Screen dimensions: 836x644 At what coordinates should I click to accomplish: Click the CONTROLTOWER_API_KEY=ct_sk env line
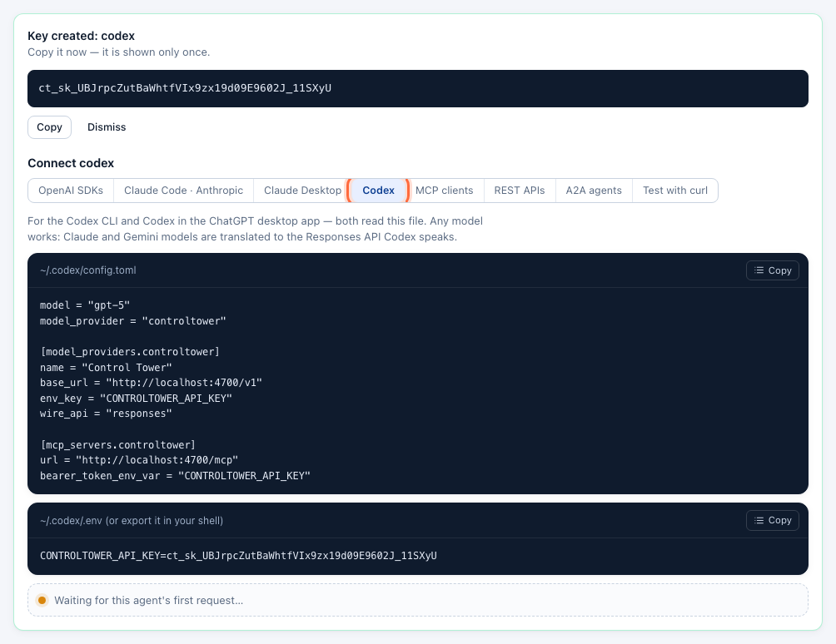238,556
